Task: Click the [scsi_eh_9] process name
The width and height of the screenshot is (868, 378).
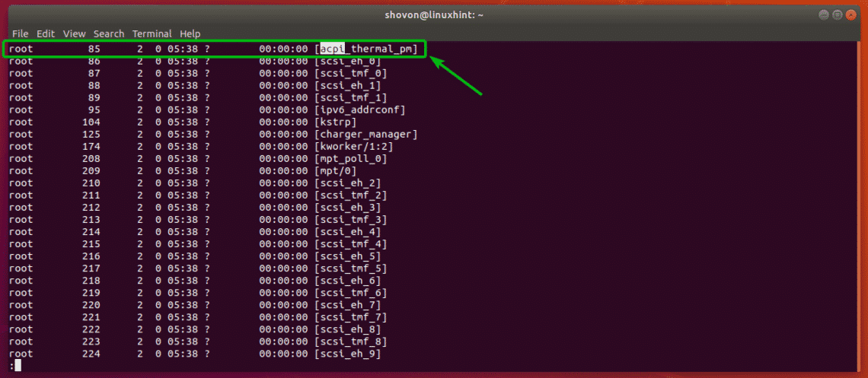Action: click(347, 354)
